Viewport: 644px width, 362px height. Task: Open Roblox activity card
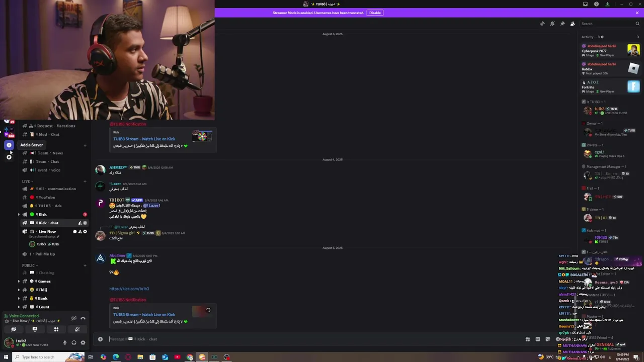point(610,68)
